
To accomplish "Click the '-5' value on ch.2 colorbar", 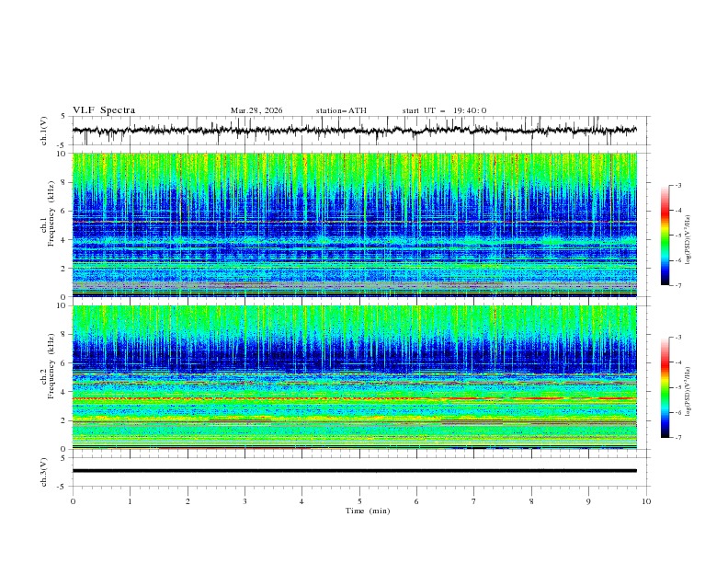I will (678, 387).
